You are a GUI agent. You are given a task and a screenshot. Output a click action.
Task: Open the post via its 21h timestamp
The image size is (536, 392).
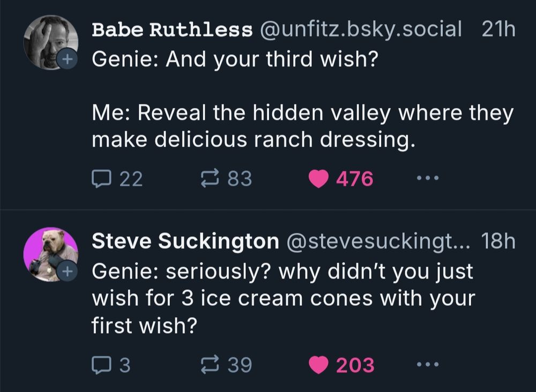pos(498,30)
